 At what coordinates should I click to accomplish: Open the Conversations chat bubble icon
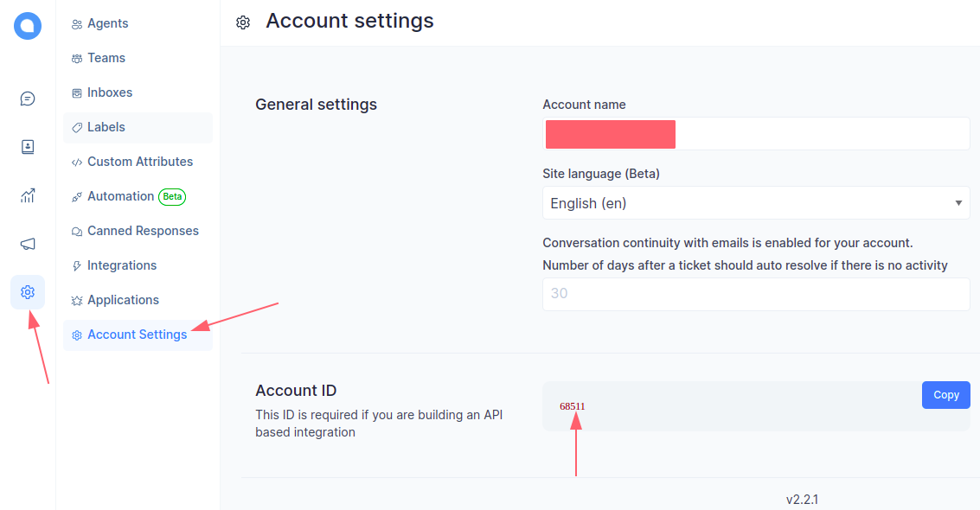pos(28,99)
